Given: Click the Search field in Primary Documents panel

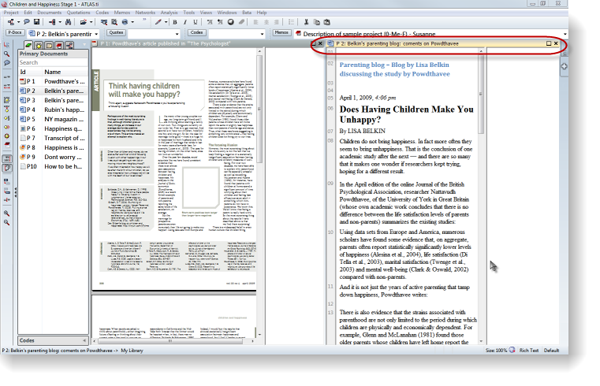Looking at the screenshot, I should click(x=53, y=62).
